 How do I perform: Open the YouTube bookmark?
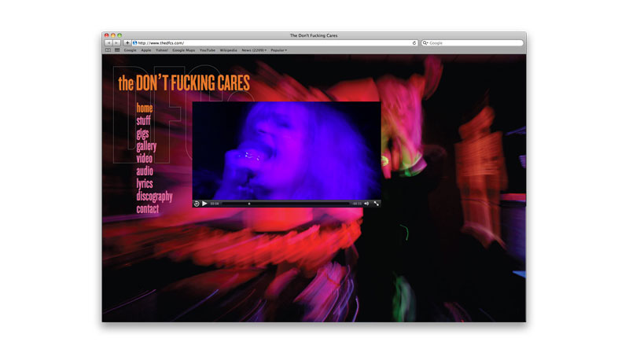[x=208, y=50]
